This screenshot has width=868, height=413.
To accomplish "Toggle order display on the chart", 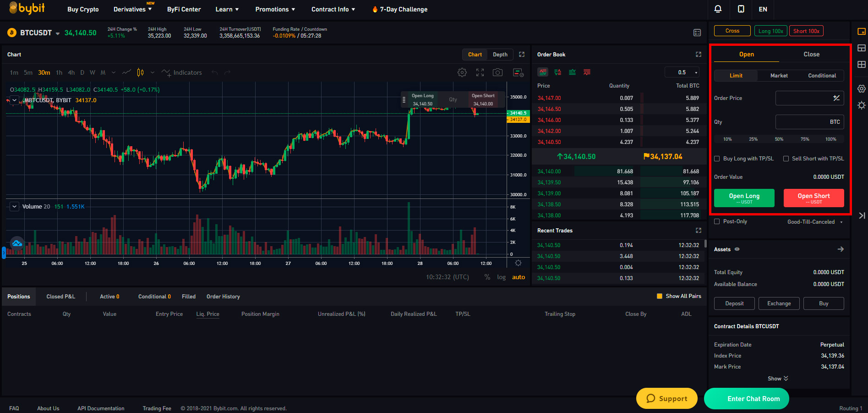I will [x=518, y=72].
